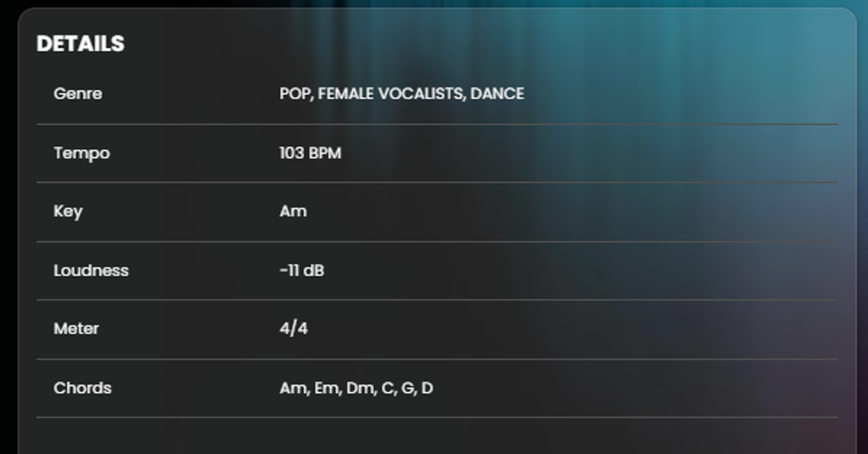The height and width of the screenshot is (454, 868).
Task: Click FEMALE VOCALISTS in the genre row
Action: pos(391,94)
